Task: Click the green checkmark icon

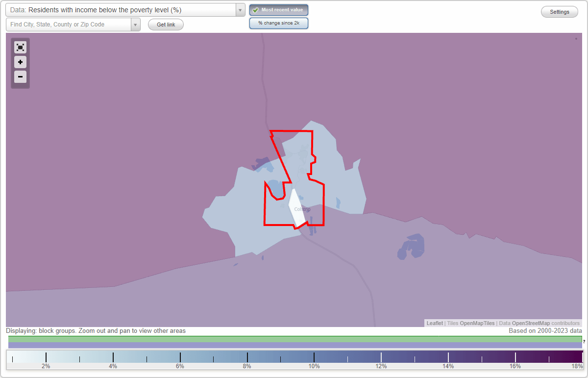Action: [255, 10]
